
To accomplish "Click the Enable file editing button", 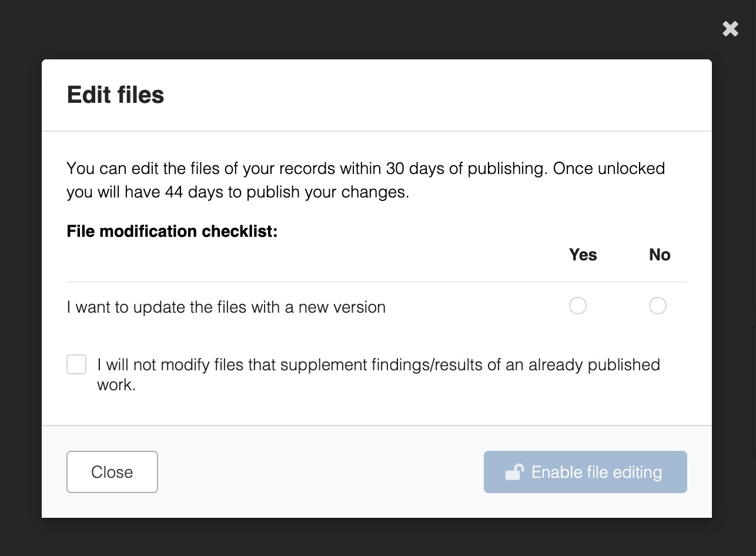I will pos(585,472).
